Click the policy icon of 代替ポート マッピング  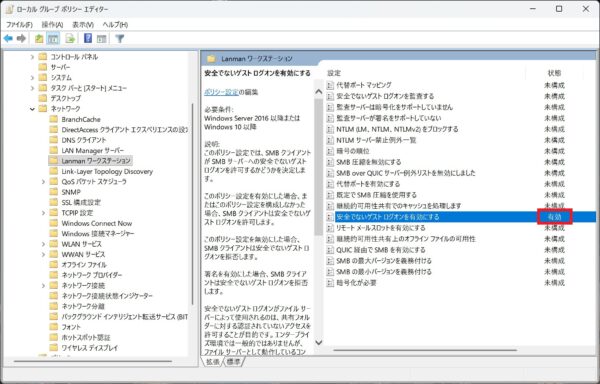pyautogui.click(x=330, y=85)
